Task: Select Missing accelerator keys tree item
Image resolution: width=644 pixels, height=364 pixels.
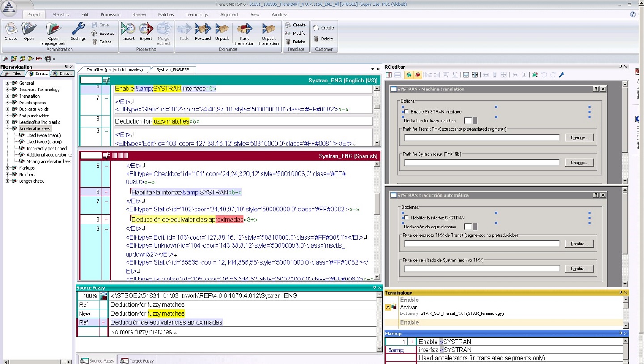Action: 49,161
